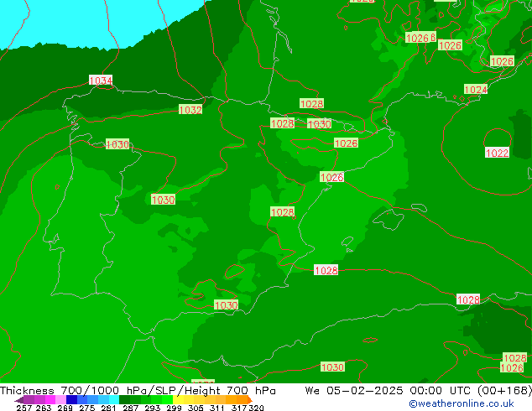Click the forecast date 'We 05-02-2025 00:00 UTC'

pyautogui.click(x=389, y=391)
